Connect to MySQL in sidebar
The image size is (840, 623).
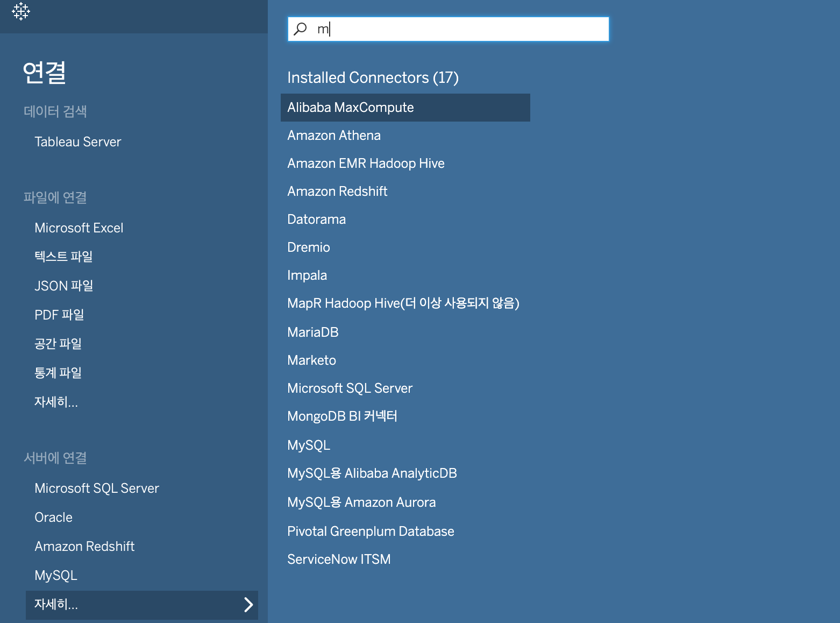tap(56, 576)
